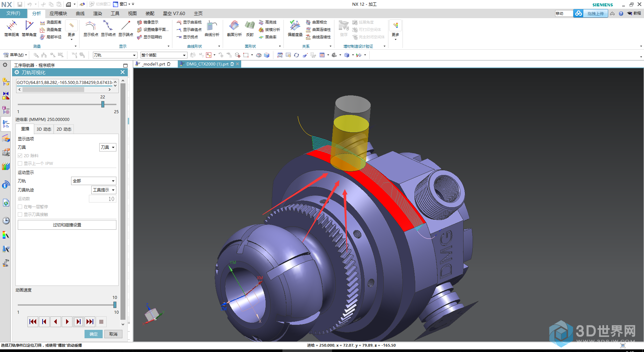Click the 镜像显示 option
Viewport: 644px width, 352px height.
tap(148, 22)
